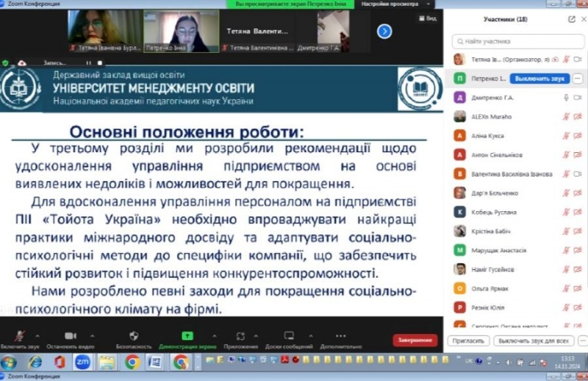Open the Приложения apps icon
The image size is (588, 381).
[240, 336]
